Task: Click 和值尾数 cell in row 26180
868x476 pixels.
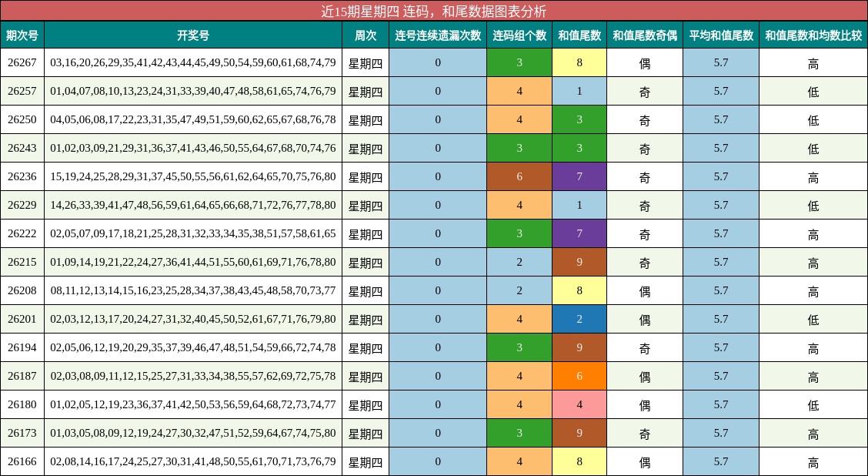Action: [579, 405]
